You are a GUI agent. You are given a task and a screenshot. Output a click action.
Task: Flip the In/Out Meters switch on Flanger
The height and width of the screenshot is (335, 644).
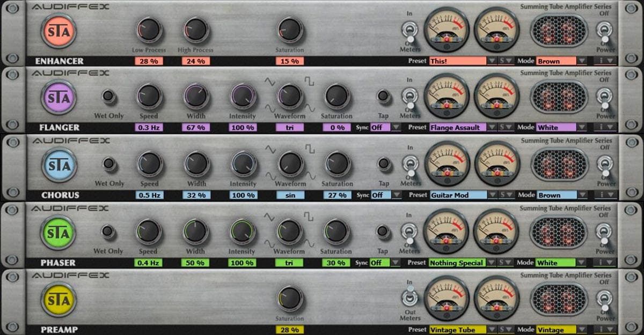(410, 98)
